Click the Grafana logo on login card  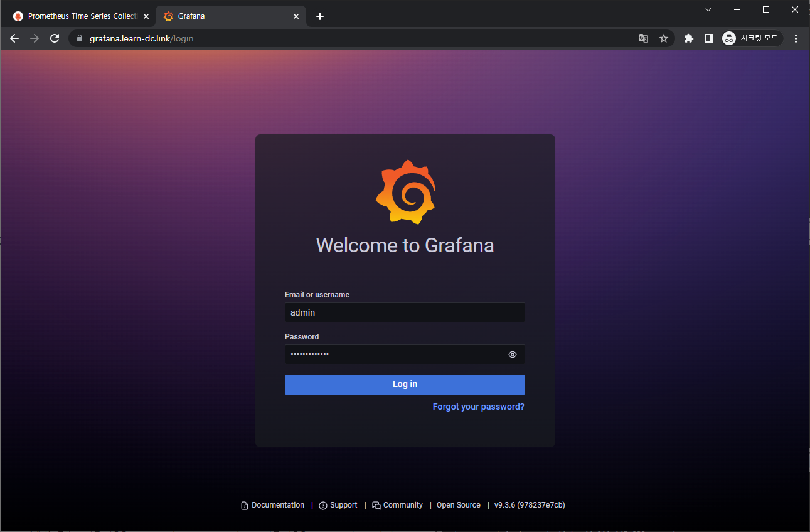pyautogui.click(x=405, y=192)
